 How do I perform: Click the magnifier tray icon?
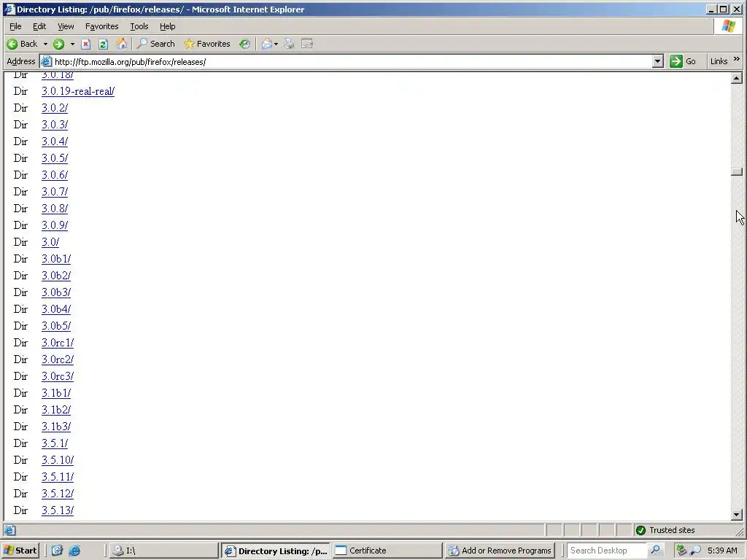(695, 551)
